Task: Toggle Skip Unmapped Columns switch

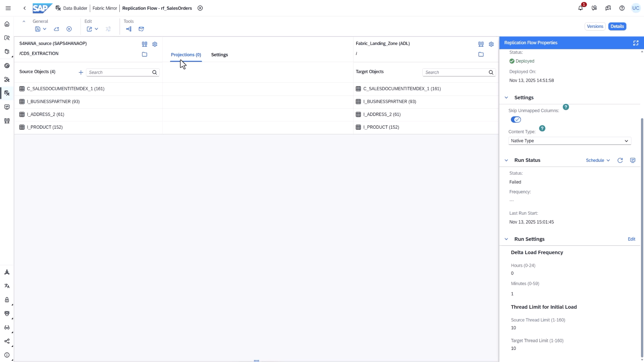Action: tap(516, 119)
